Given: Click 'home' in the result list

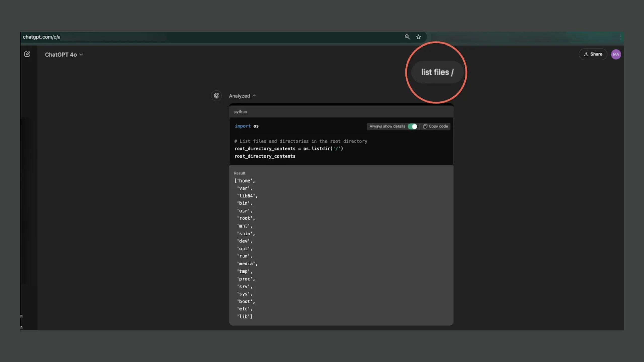Looking at the screenshot, I should tap(245, 181).
